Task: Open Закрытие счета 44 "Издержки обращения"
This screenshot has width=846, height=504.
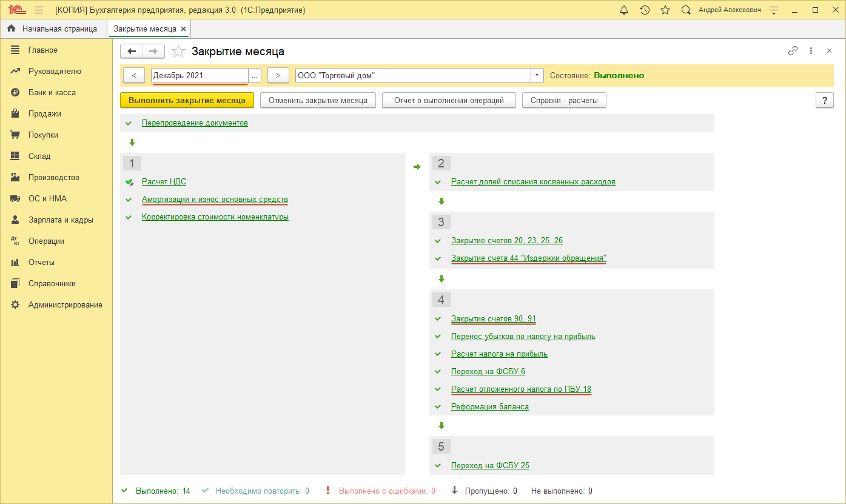Action: (529, 258)
